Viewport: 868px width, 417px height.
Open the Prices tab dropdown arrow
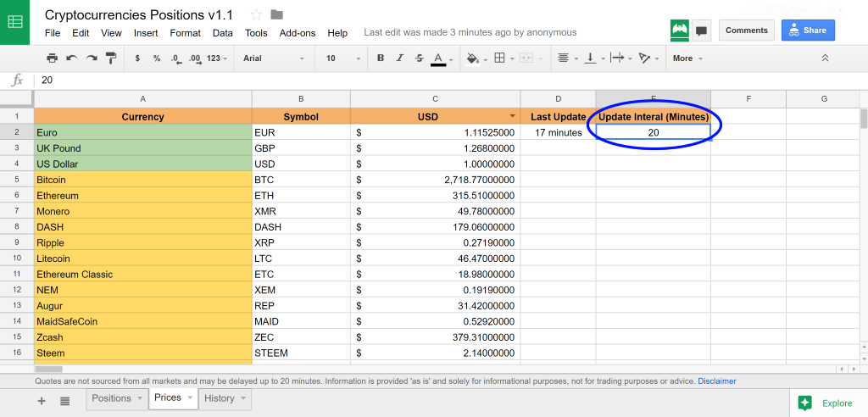tap(190, 398)
